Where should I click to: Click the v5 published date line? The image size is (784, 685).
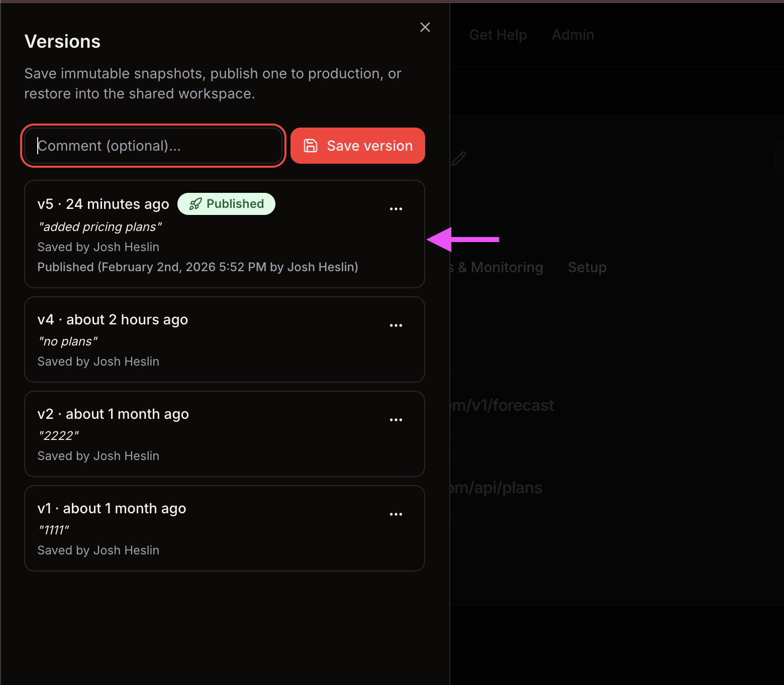tap(198, 267)
